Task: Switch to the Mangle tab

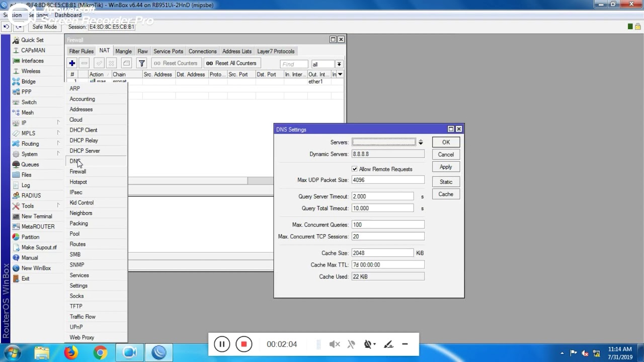Action: 123,51
